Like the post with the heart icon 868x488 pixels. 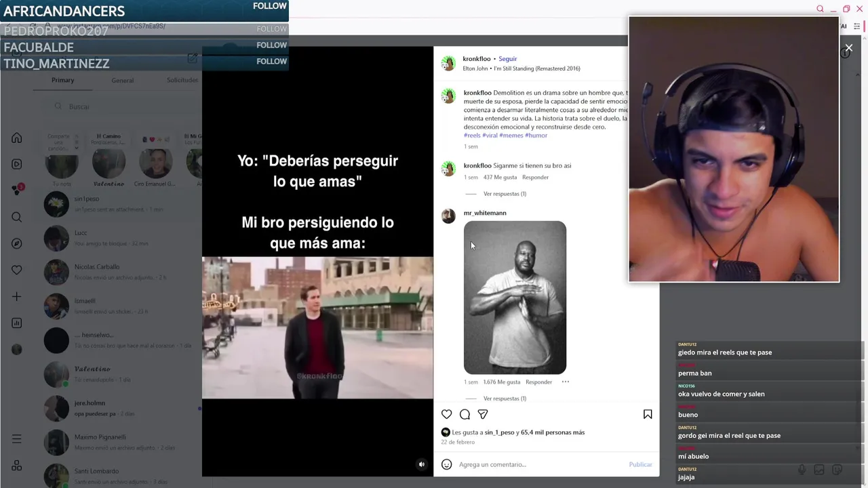(446, 414)
